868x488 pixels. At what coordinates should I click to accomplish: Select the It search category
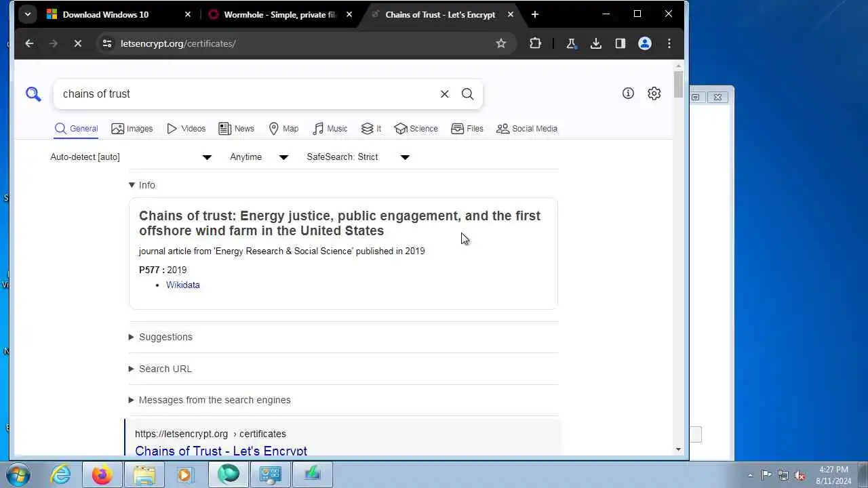pos(371,129)
